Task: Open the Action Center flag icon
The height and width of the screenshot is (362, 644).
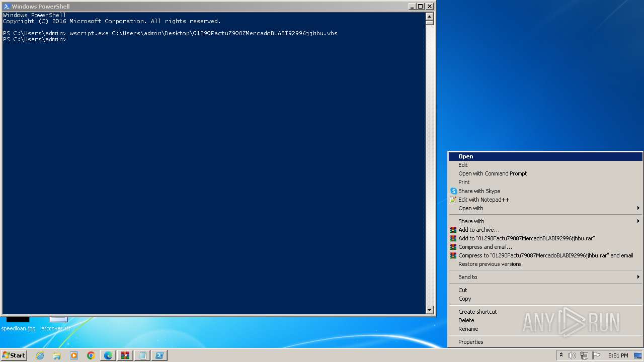Action: click(x=596, y=355)
